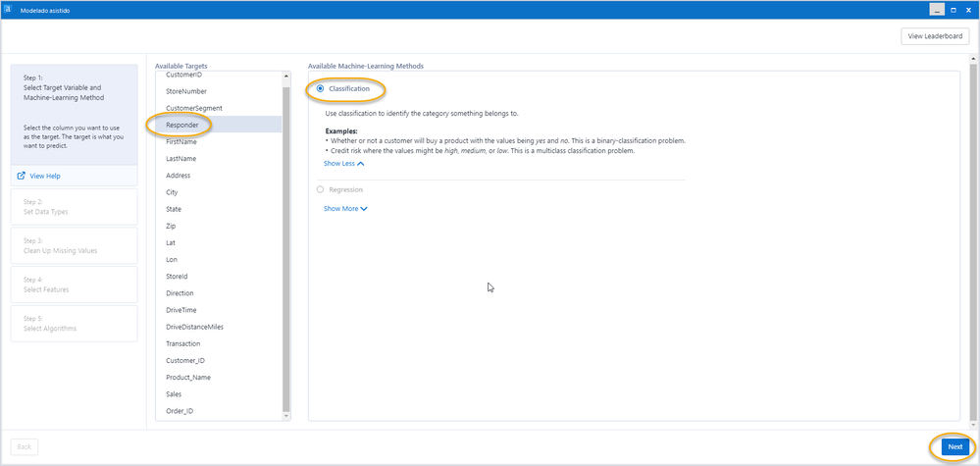Select Transaction in Available Targets
Screen dimensions: 980x466
pos(219,343)
